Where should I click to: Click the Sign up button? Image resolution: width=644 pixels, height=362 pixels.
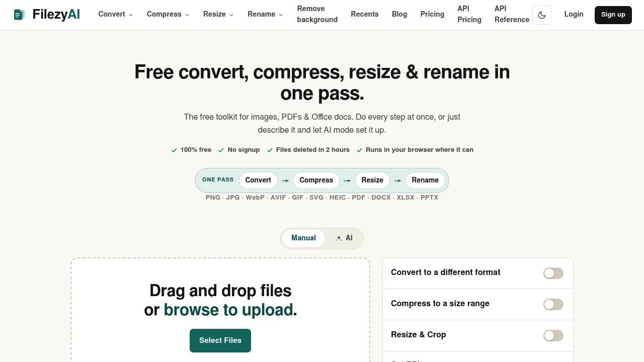click(x=613, y=15)
